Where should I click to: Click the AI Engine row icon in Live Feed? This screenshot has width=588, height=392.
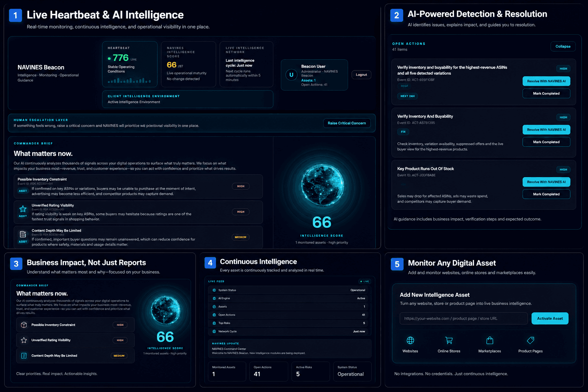coord(214,298)
